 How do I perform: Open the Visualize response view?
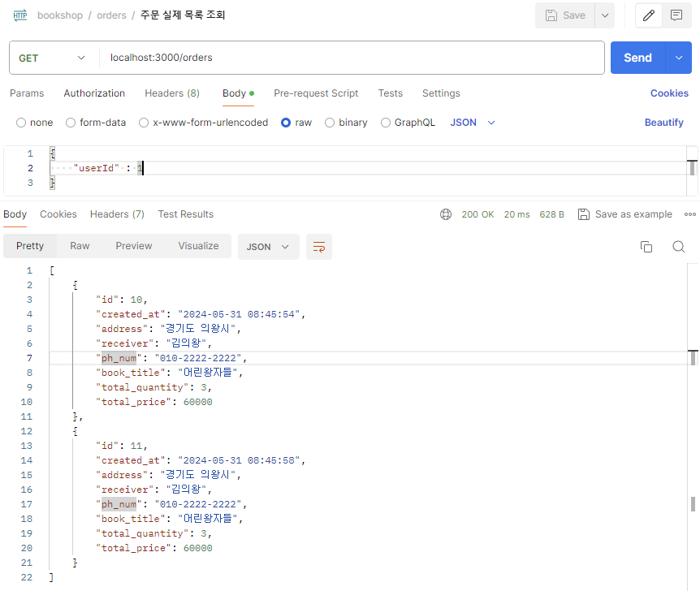click(x=198, y=247)
